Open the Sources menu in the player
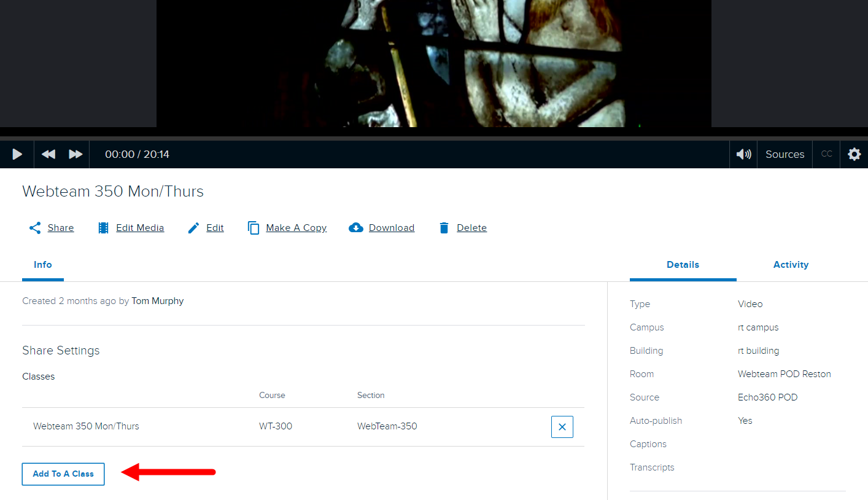Image resolution: width=868 pixels, height=500 pixels. coord(785,154)
